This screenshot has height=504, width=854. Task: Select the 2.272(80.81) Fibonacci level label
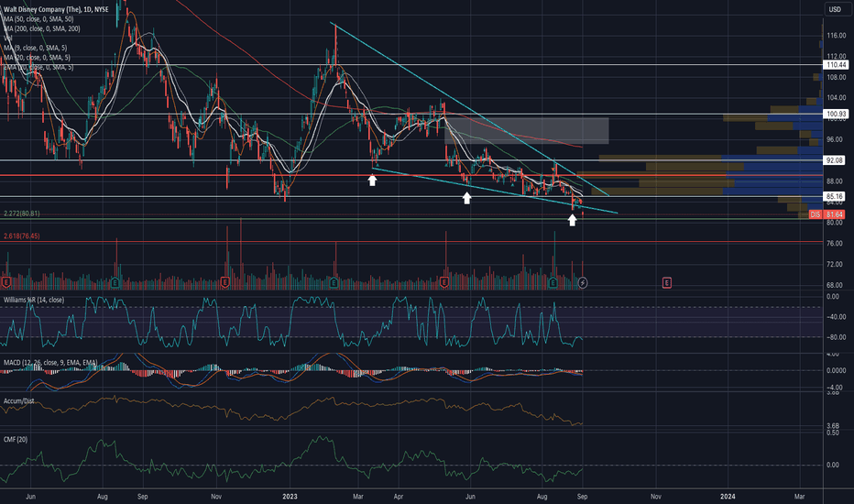(22, 214)
